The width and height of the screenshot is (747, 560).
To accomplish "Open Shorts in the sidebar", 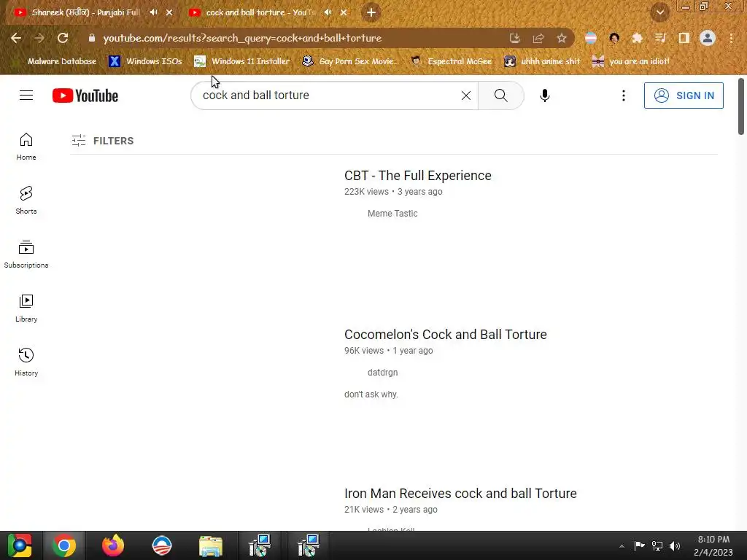I will click(26, 201).
